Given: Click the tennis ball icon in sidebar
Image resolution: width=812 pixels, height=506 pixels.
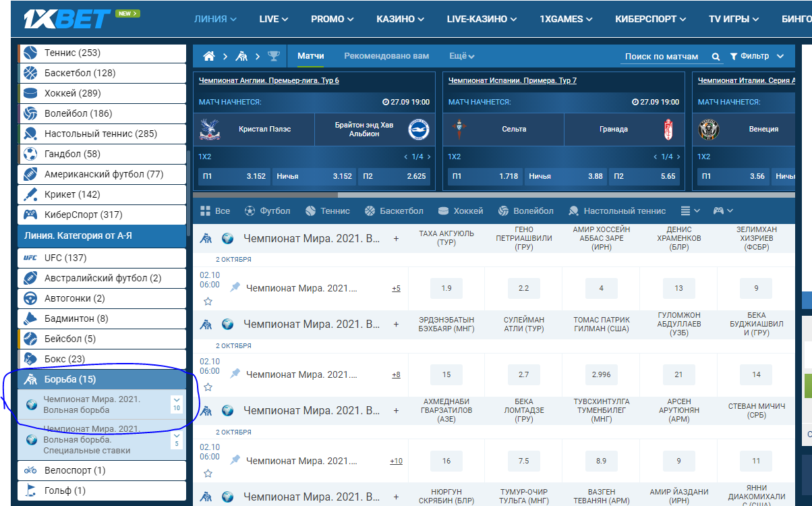Looking at the screenshot, I should [30, 53].
